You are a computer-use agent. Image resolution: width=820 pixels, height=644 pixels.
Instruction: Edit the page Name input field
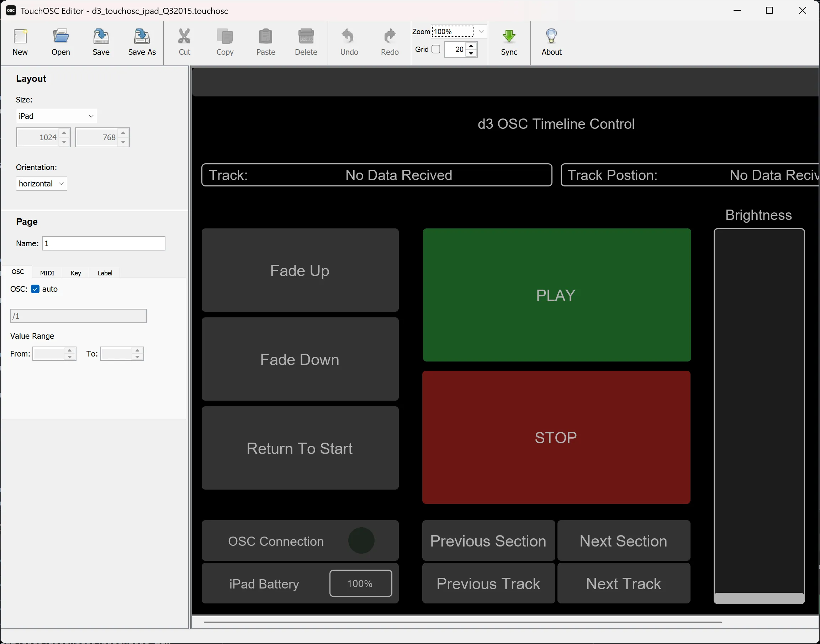pyautogui.click(x=104, y=243)
